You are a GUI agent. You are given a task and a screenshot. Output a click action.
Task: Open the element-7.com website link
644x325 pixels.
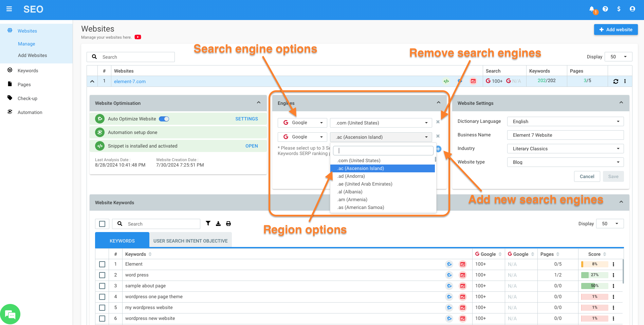pyautogui.click(x=130, y=81)
